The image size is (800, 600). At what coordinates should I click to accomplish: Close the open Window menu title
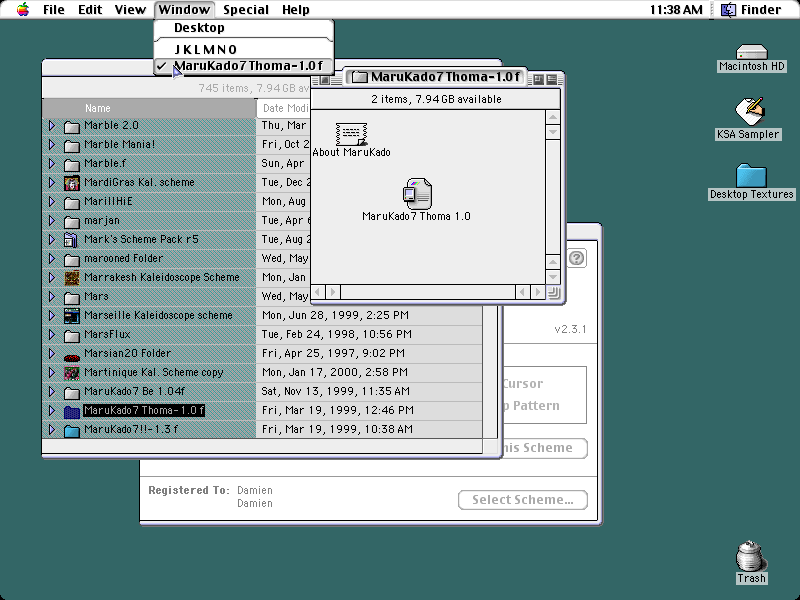184,9
